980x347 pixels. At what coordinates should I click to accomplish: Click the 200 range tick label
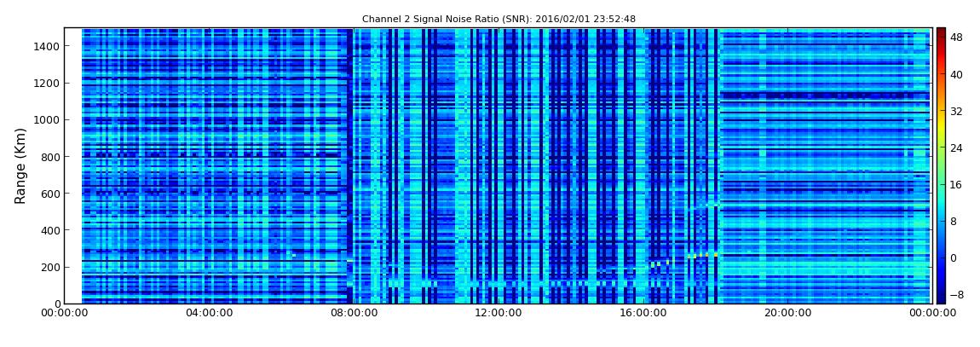tap(50, 268)
